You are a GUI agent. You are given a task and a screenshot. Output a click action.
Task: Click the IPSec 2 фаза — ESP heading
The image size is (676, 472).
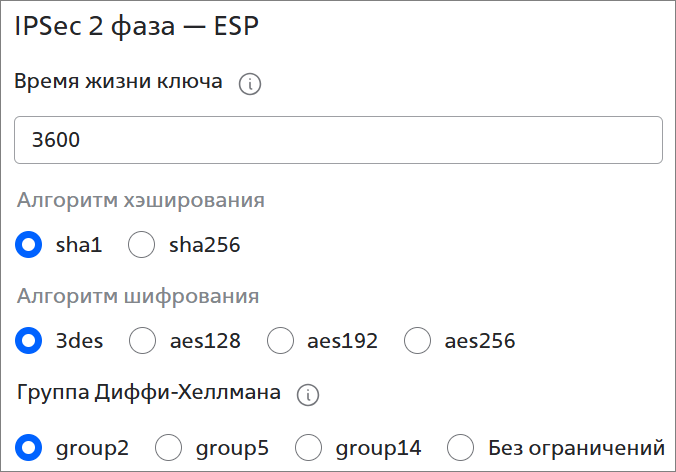point(137,27)
